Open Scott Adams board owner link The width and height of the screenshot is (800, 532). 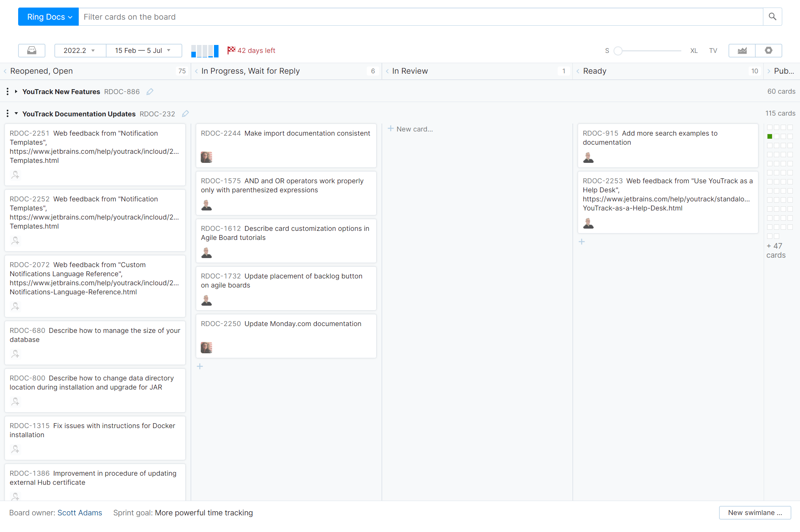click(80, 513)
